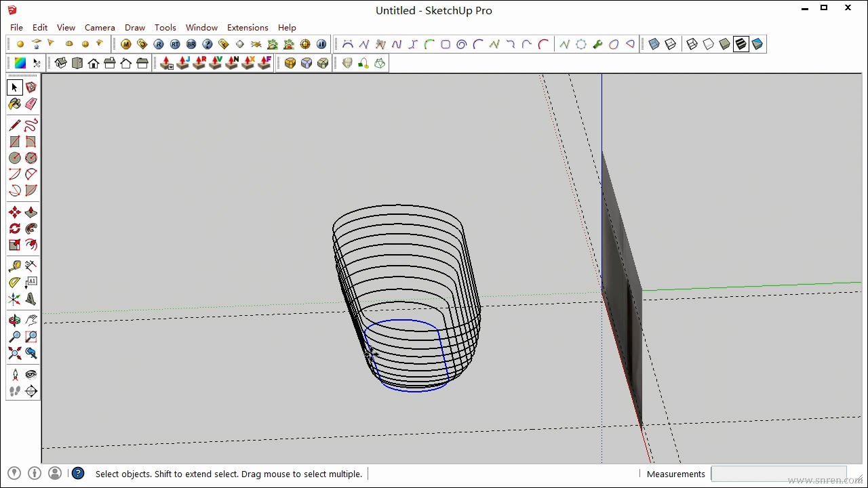Open the Draw menu
This screenshot has height=488, width=868.
pos(135,27)
